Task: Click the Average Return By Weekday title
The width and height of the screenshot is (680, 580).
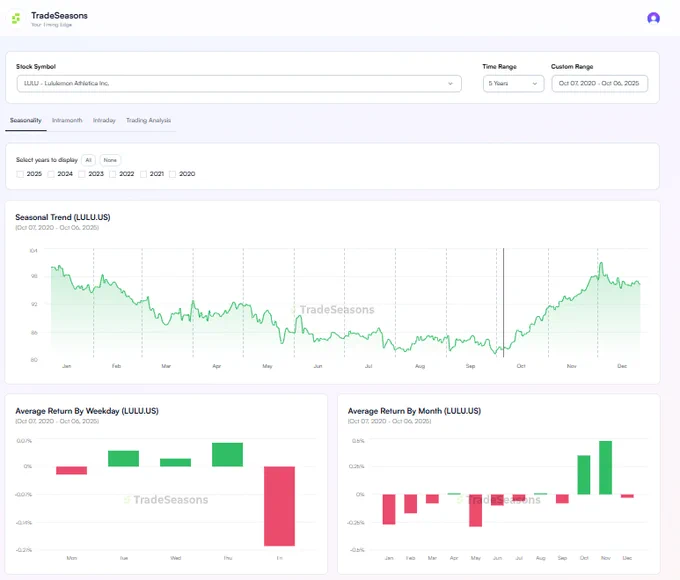Action: [87, 411]
